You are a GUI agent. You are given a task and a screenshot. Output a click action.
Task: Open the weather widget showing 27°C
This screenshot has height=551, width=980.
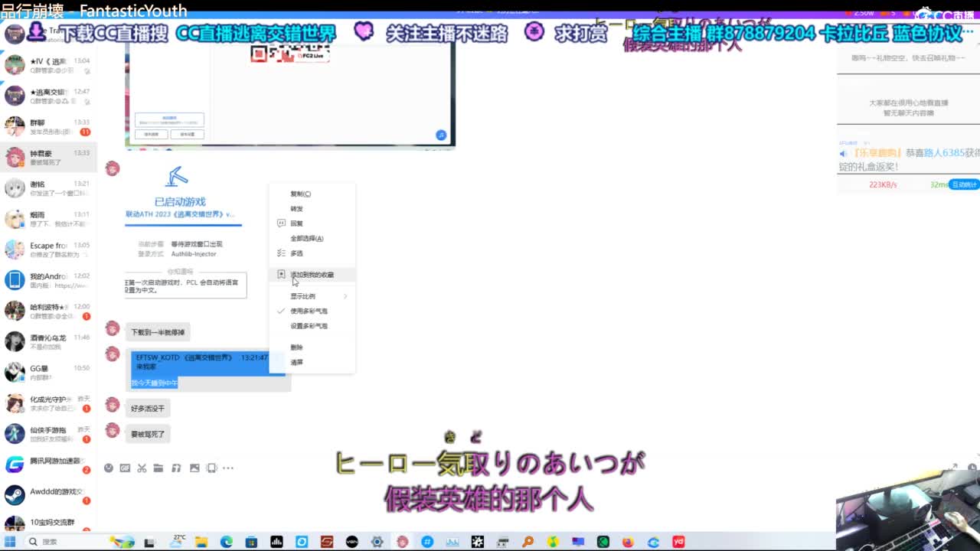point(178,541)
